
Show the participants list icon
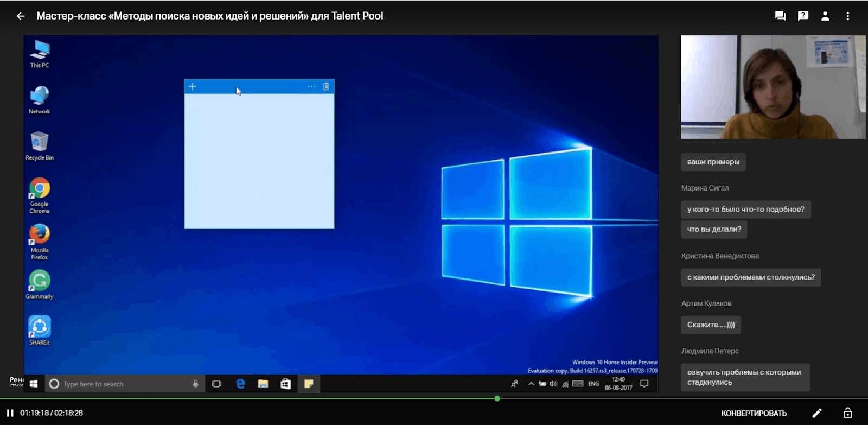pyautogui.click(x=825, y=16)
